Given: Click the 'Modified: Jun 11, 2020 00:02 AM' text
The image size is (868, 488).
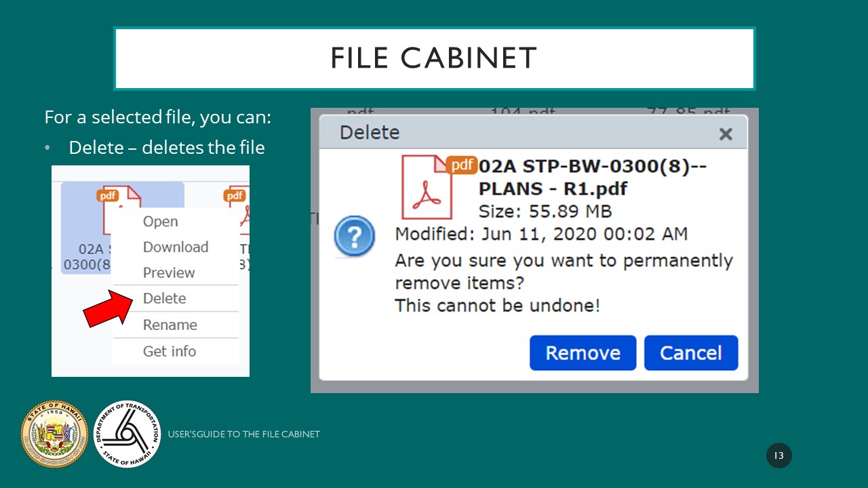Looking at the screenshot, I should pyautogui.click(x=541, y=235).
